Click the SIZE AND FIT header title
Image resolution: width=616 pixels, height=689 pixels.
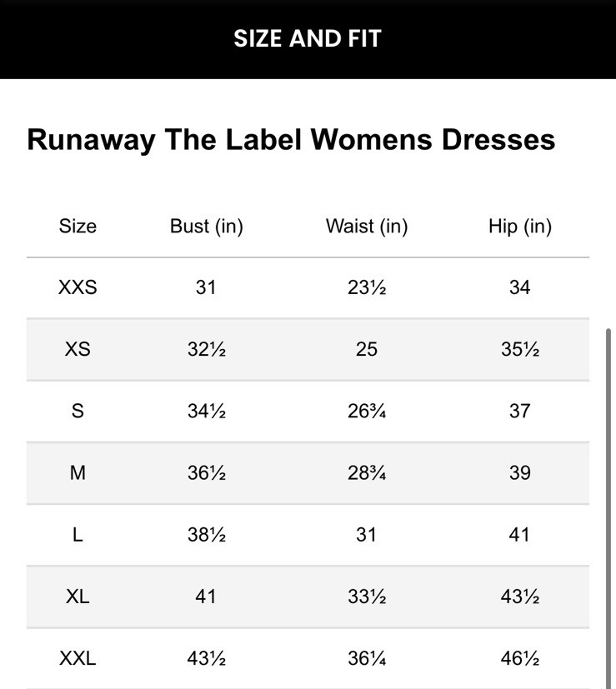click(308, 38)
